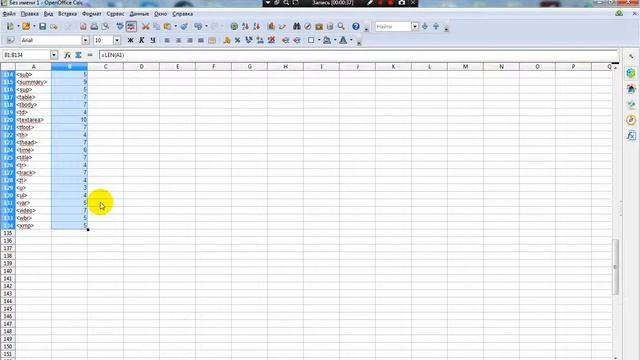Open Page Preview icon
Screen dimensions: 640x360
point(105,27)
